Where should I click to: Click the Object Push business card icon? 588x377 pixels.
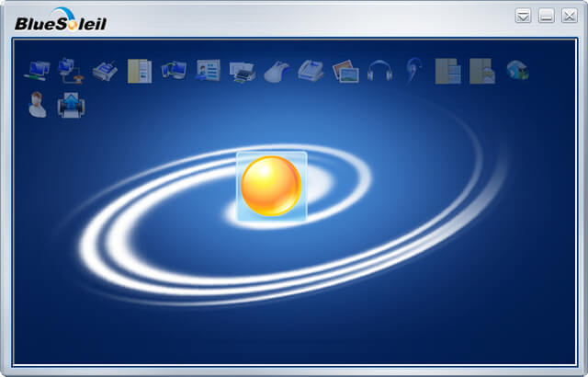[x=208, y=70]
